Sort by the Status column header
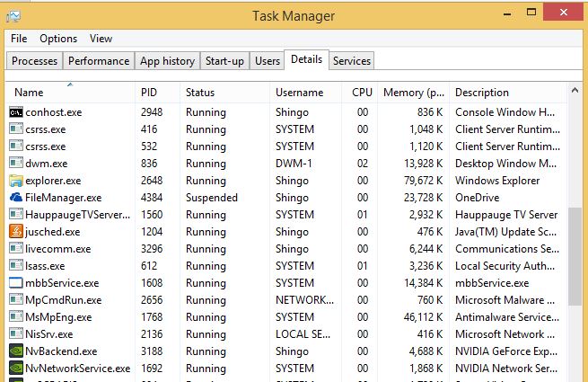The width and height of the screenshot is (588, 382). tap(224, 93)
